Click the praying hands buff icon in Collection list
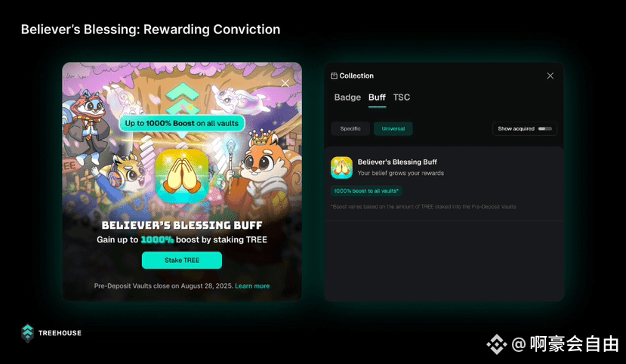626x364 pixels. (341, 168)
